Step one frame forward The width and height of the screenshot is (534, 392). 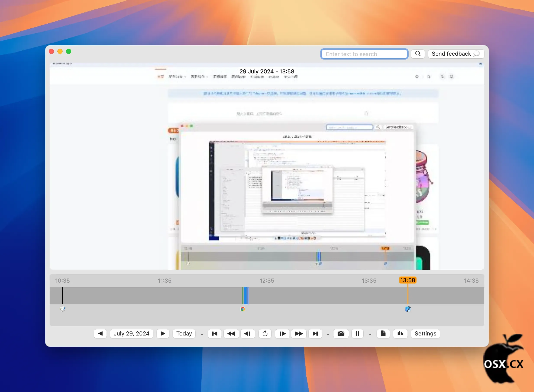click(x=282, y=334)
